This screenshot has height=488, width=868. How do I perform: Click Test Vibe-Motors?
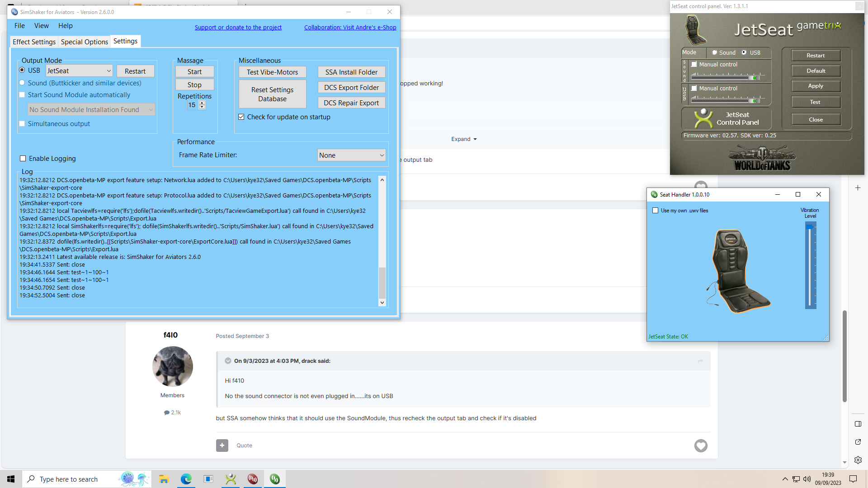click(272, 72)
